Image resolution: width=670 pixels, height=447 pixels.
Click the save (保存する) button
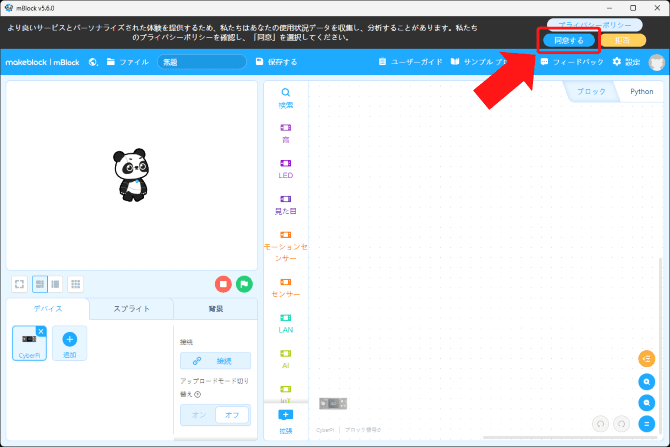click(276, 62)
